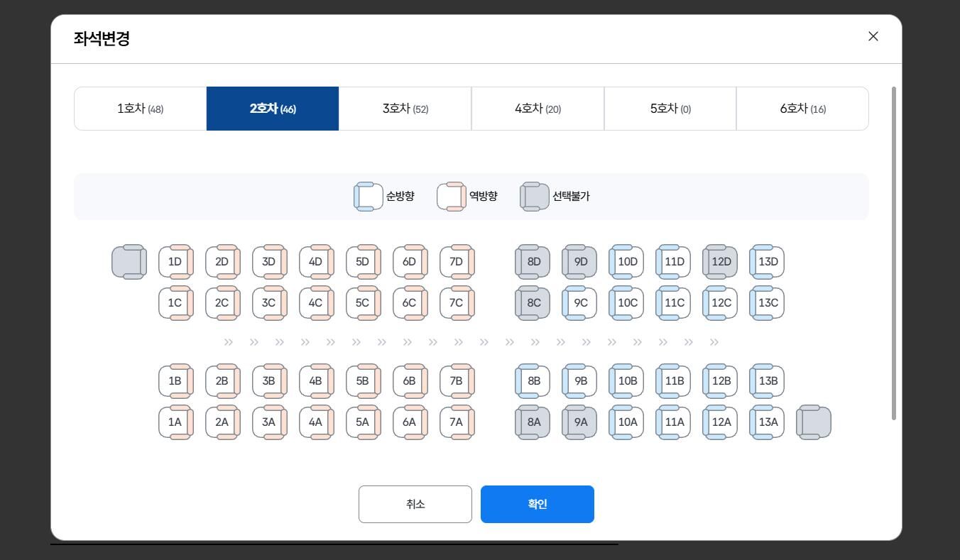Pick seat 9C
Viewport: 960px width, 560px height.
tap(579, 303)
